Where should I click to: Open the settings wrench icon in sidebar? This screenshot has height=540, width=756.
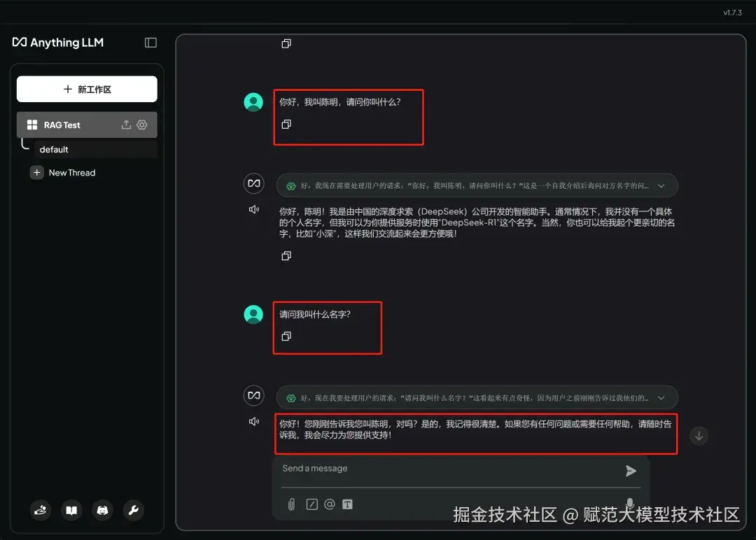[133, 511]
